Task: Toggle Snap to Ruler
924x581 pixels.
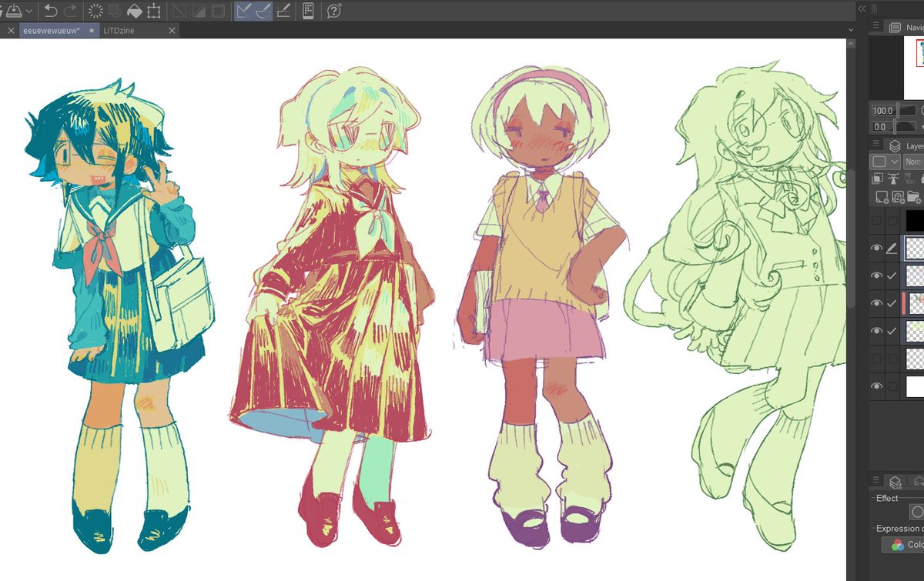Action: click(x=243, y=11)
